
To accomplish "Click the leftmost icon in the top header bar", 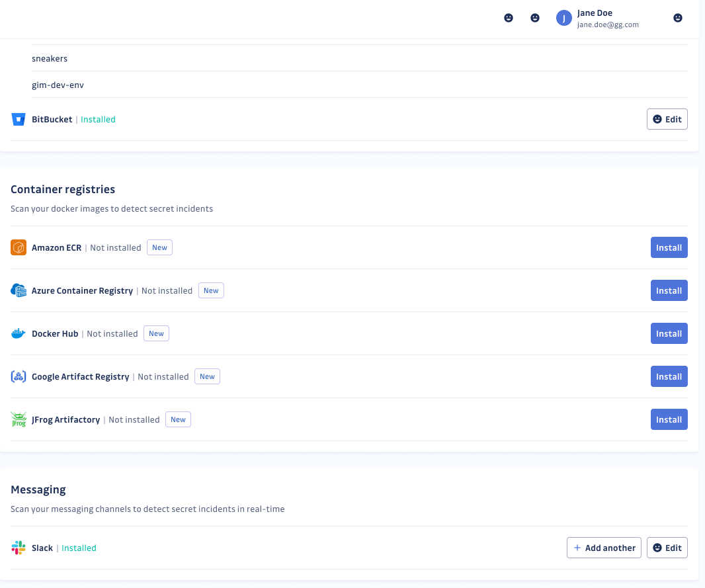I will point(508,18).
